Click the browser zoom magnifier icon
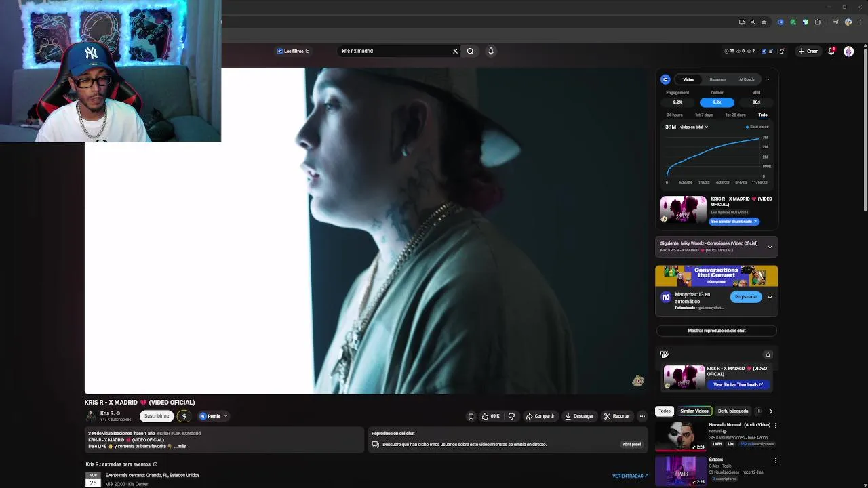The image size is (868, 488). (752, 22)
